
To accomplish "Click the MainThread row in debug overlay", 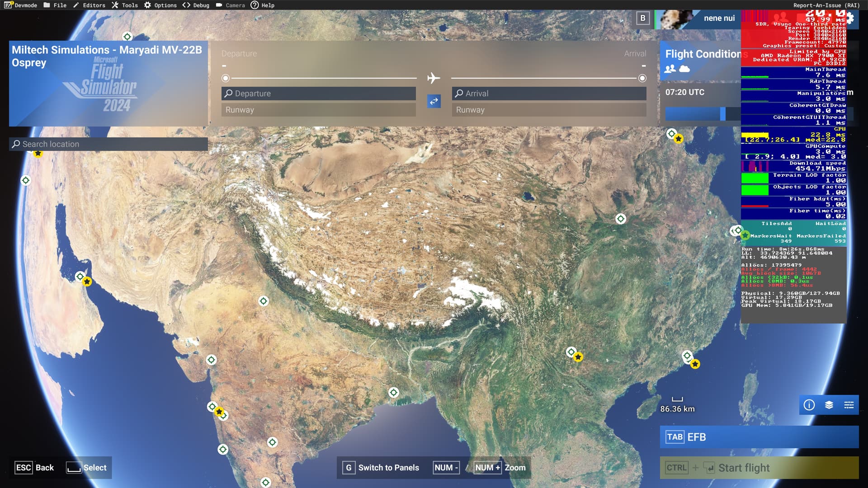I will click(x=793, y=72).
